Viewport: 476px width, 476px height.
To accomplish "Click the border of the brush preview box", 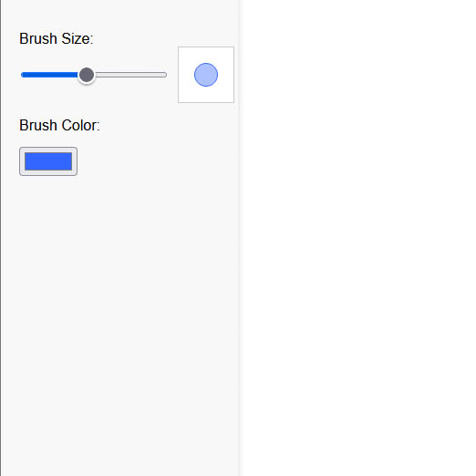I will click(x=178, y=75).
